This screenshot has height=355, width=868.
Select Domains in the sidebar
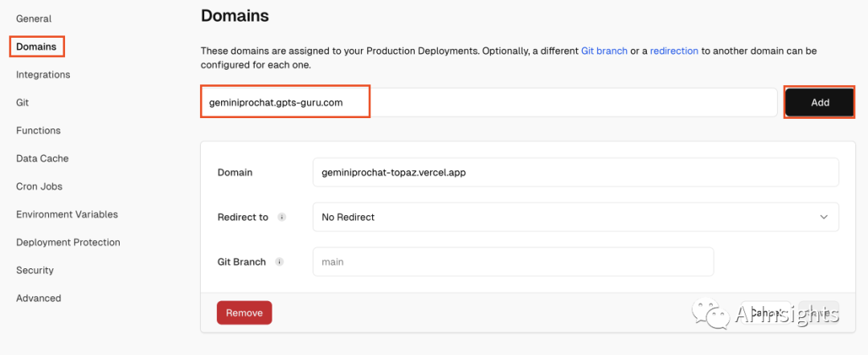(37, 47)
